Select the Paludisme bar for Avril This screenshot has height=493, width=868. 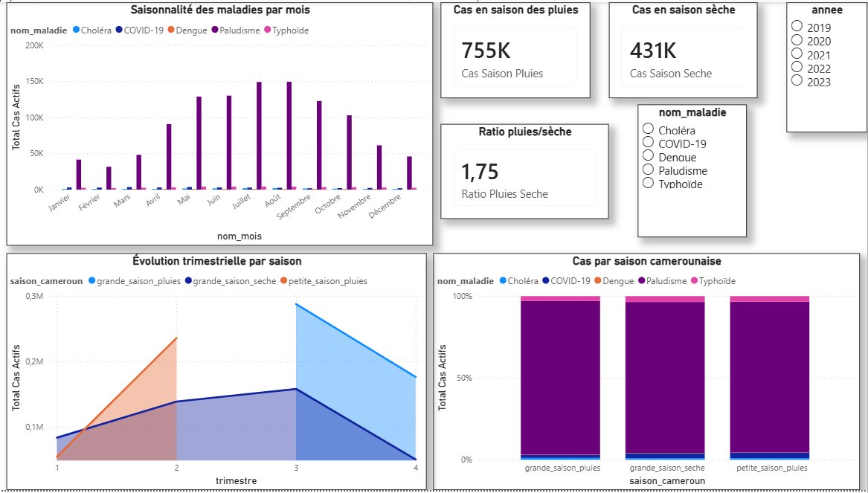tap(169, 157)
